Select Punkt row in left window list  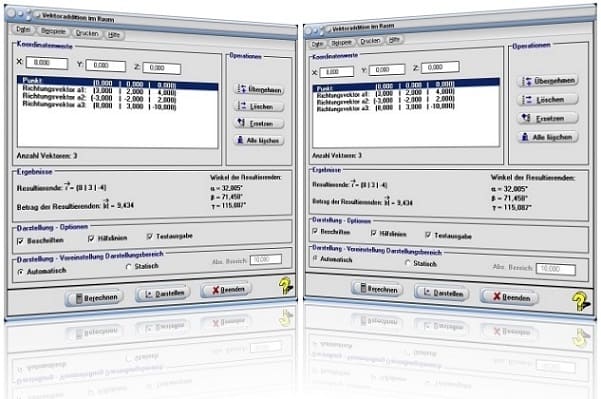(118, 83)
